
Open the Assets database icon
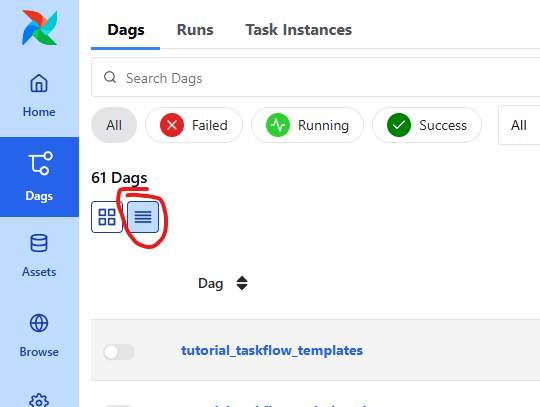pyautogui.click(x=39, y=243)
